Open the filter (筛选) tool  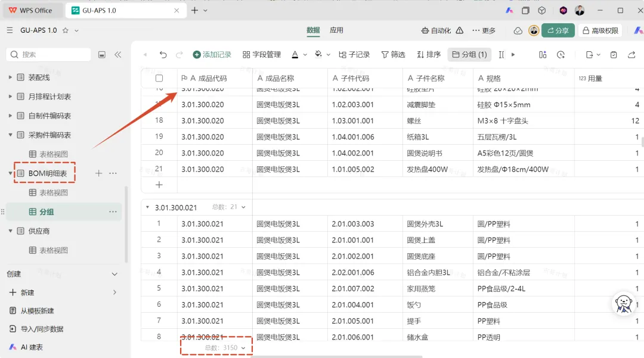(x=393, y=55)
